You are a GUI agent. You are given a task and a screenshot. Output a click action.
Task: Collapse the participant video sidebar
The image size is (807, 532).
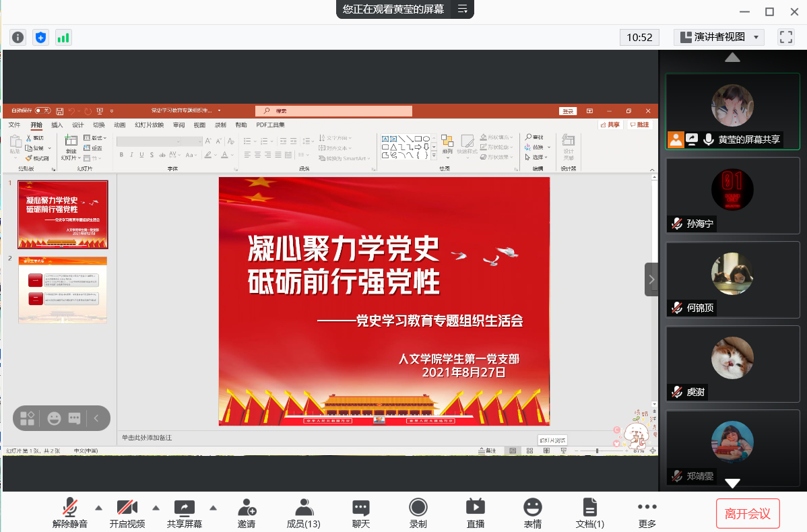[651, 279]
